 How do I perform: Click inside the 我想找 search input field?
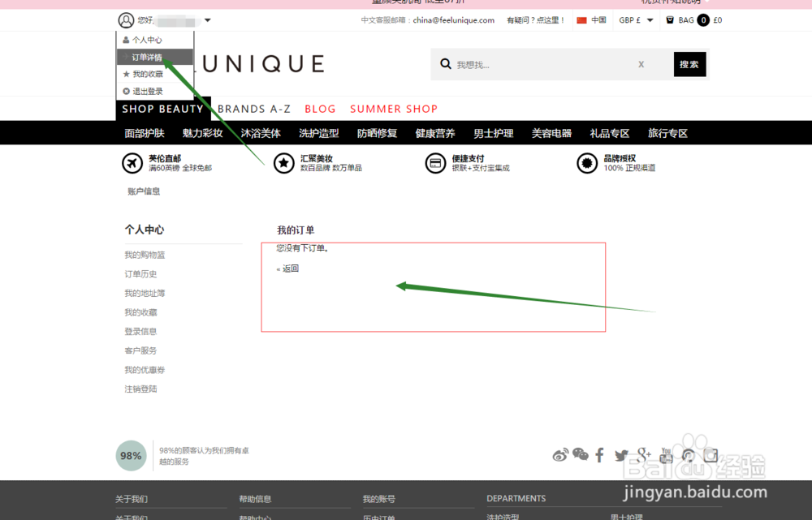(528, 63)
